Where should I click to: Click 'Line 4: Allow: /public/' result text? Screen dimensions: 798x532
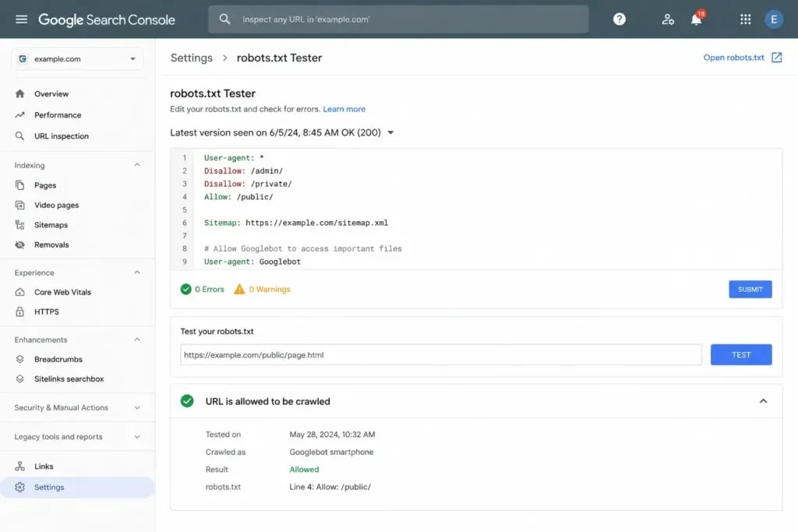click(330, 487)
